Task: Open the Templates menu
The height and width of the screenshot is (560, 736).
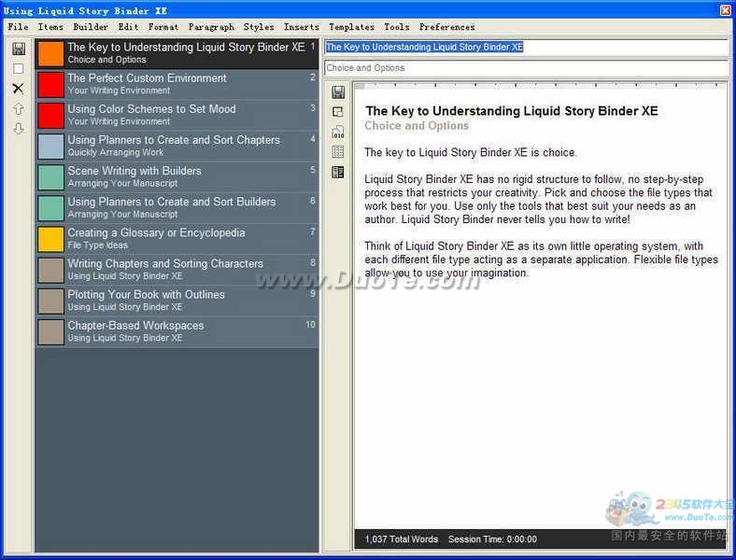Action: coord(351,27)
